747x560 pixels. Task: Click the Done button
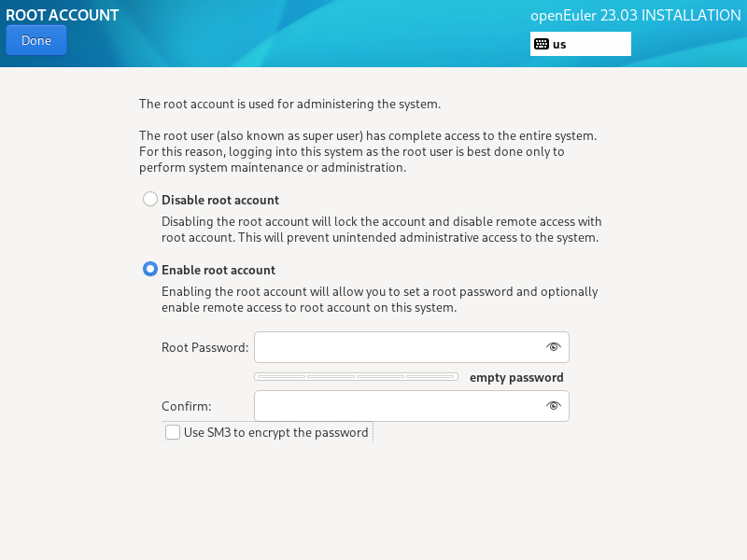point(36,40)
